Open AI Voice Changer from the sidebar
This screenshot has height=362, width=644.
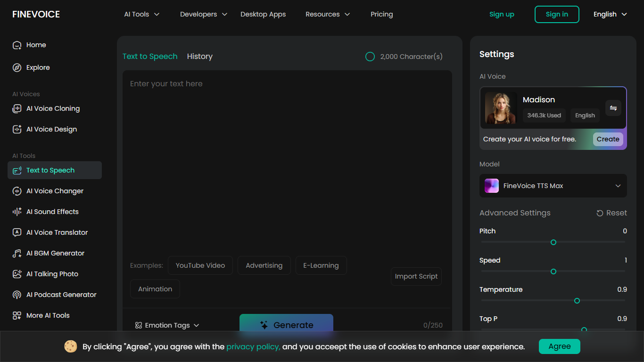(x=55, y=191)
